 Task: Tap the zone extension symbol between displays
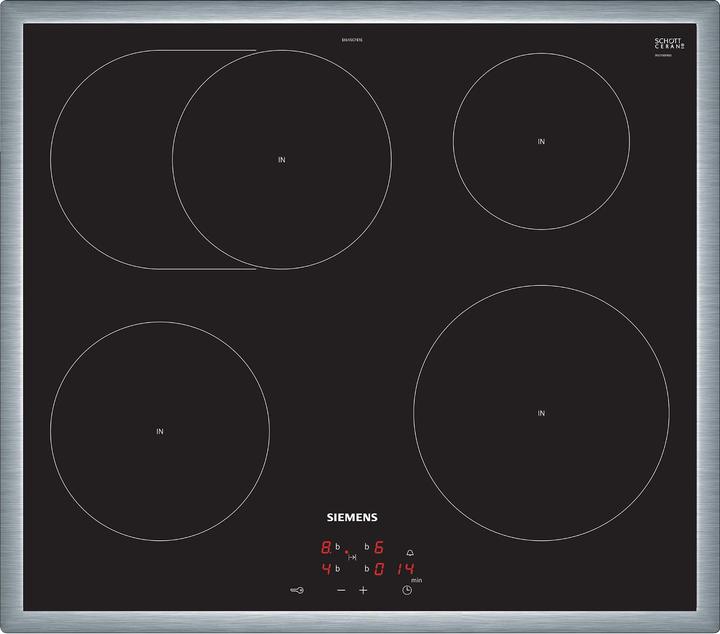pyautogui.click(x=352, y=557)
